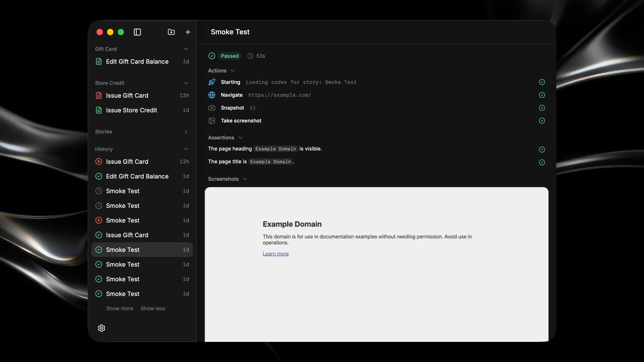Open Issue Gift Card story under Store Credit

pos(142,96)
